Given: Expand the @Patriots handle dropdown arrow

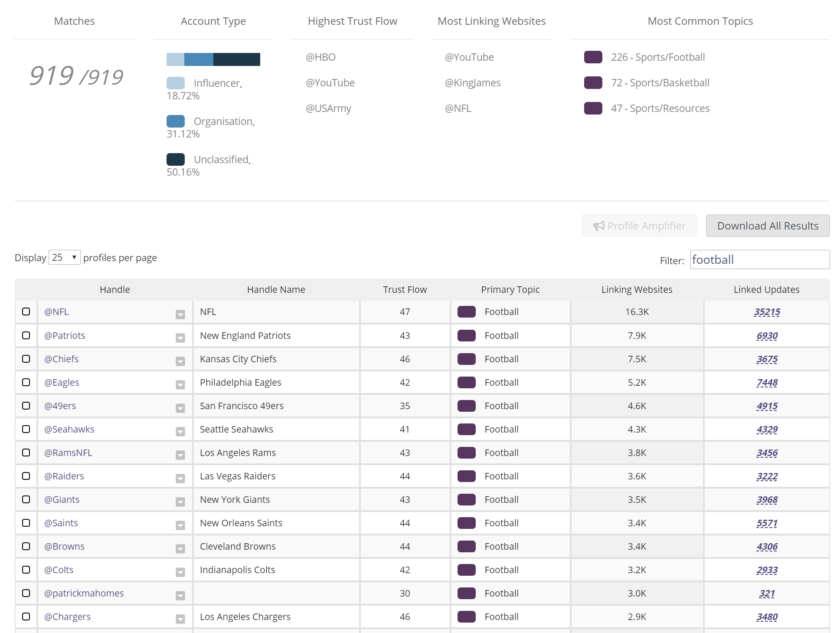Looking at the screenshot, I should pos(180,338).
